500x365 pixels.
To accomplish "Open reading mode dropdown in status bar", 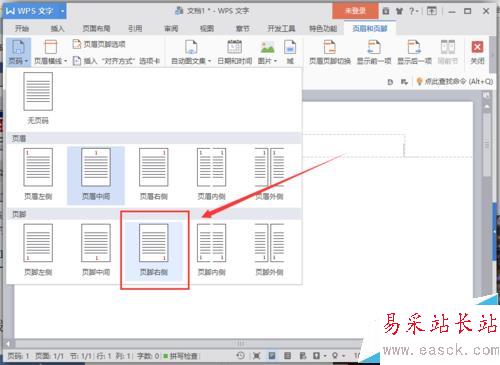I will 325,356.
